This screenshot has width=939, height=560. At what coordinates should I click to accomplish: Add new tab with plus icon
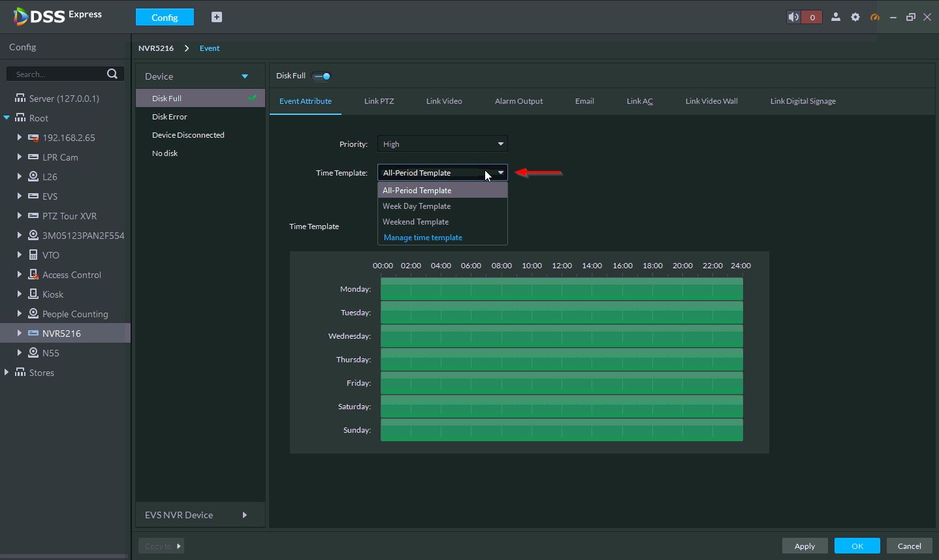pyautogui.click(x=217, y=18)
